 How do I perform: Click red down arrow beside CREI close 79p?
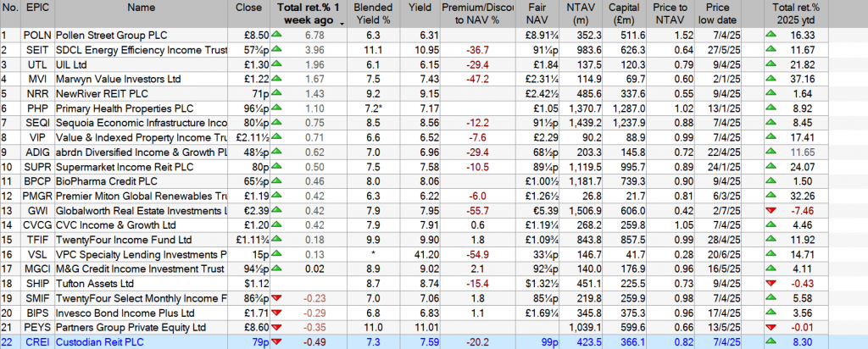(276, 342)
